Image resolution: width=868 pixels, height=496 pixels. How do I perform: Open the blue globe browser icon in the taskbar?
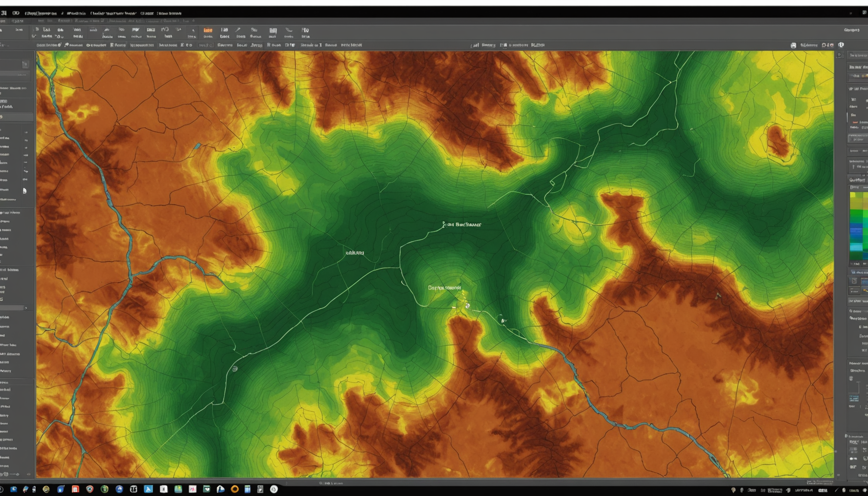pyautogui.click(x=119, y=489)
